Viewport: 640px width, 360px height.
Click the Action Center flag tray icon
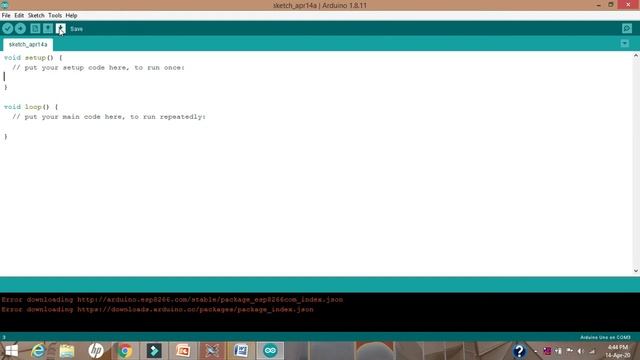[569, 351]
